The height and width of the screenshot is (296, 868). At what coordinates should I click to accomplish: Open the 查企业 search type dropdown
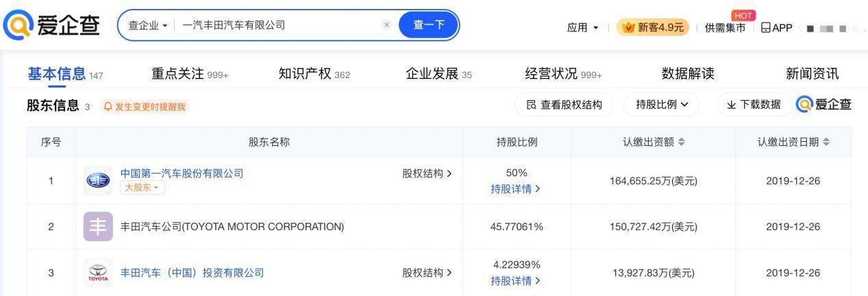[x=147, y=25]
